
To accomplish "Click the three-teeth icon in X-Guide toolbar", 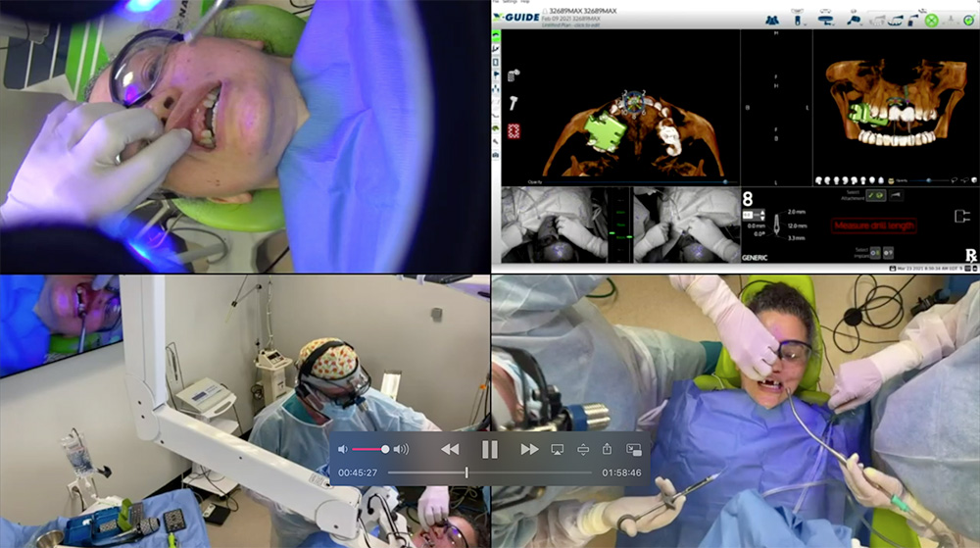I will [x=772, y=20].
